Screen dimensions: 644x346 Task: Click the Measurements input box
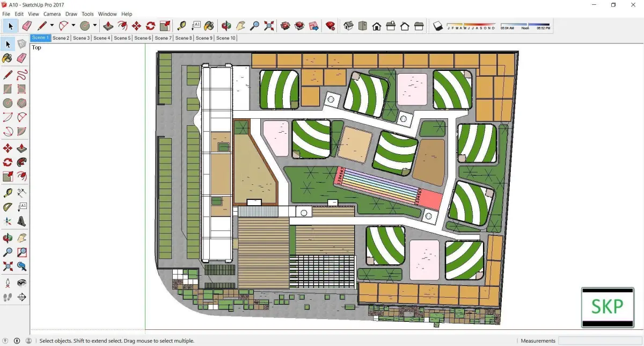tap(600, 341)
